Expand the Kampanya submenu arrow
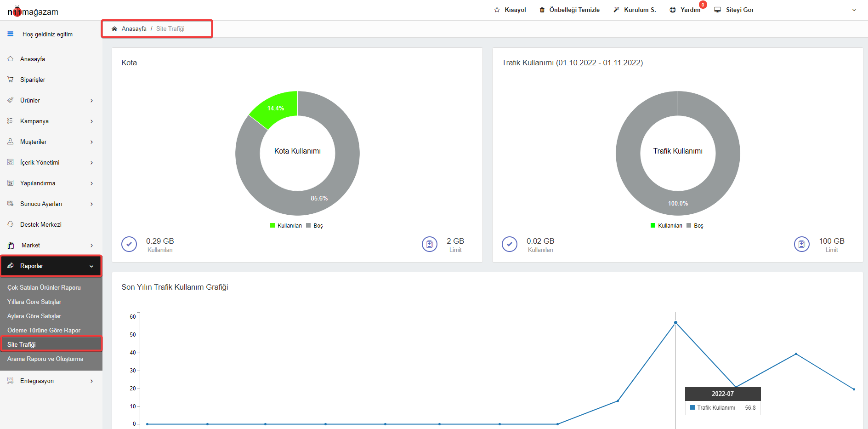This screenshot has width=868, height=429. tap(92, 121)
